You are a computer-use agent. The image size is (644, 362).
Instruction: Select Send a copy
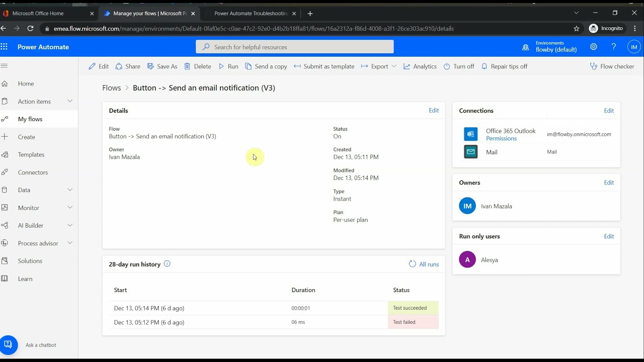pos(266,66)
